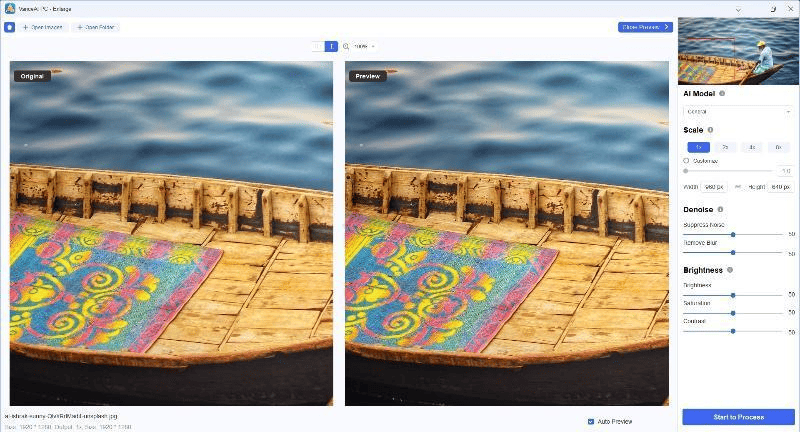Click the size and output info text

click(x=68, y=427)
